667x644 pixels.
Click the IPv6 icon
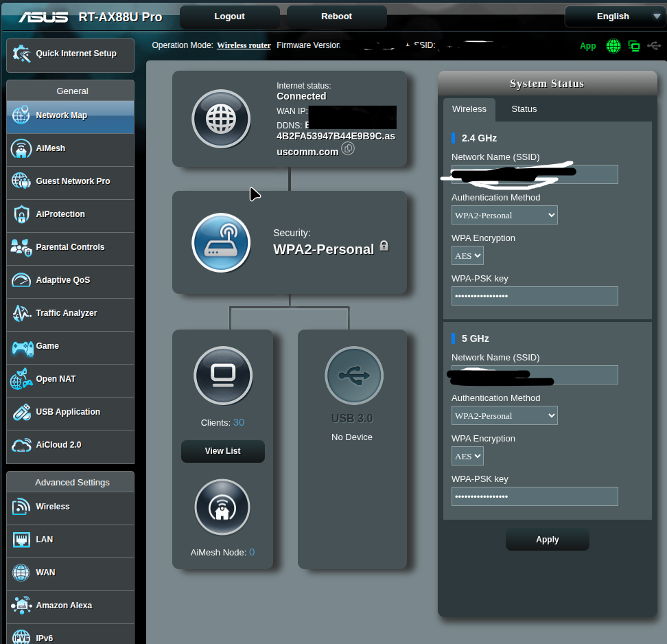21,637
